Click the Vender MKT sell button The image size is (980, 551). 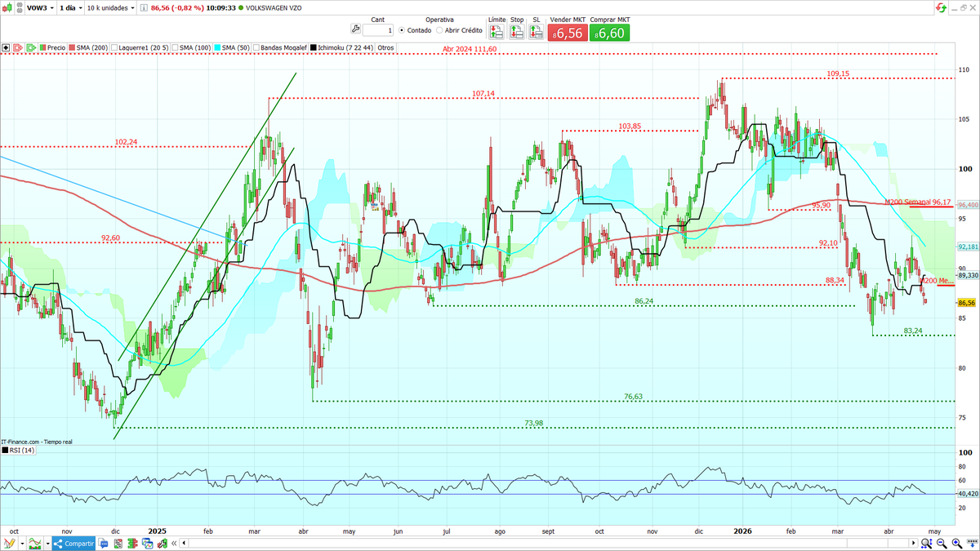click(x=568, y=33)
